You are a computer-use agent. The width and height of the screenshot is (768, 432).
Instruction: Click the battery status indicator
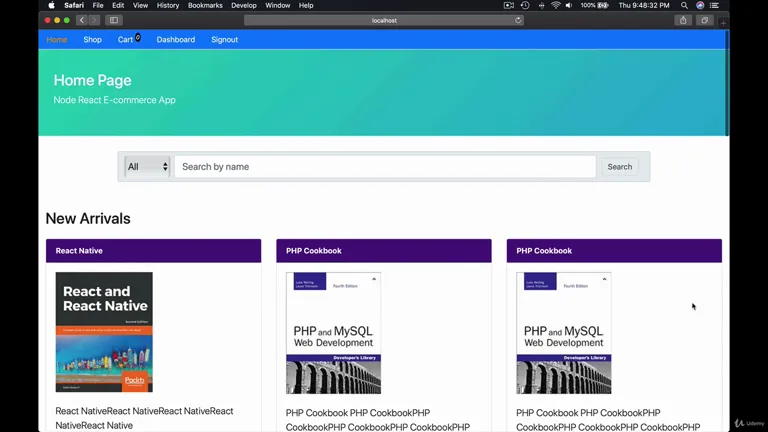[x=595, y=5]
